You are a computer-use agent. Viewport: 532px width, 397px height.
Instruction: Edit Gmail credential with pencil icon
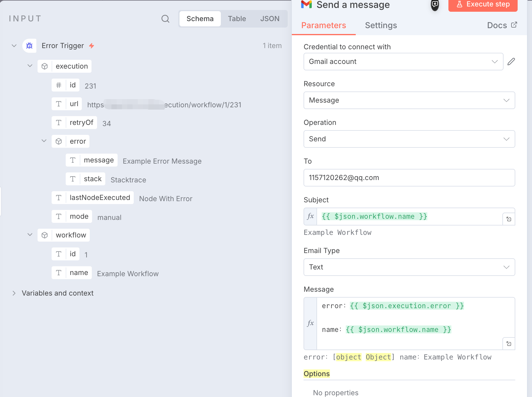coord(511,62)
